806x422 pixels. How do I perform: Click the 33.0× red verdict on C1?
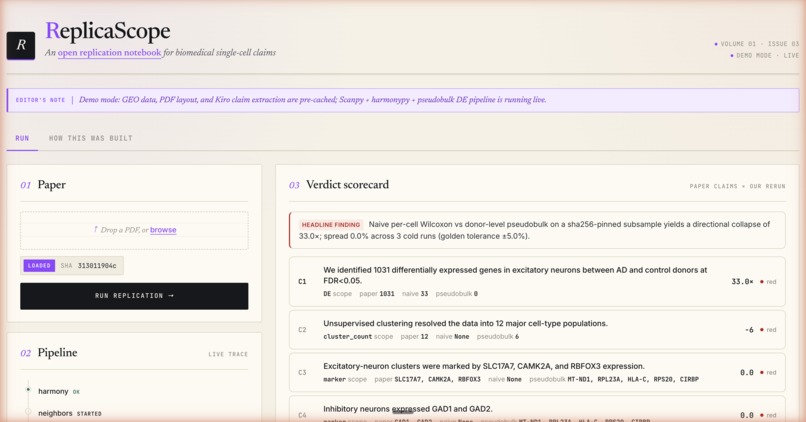754,282
